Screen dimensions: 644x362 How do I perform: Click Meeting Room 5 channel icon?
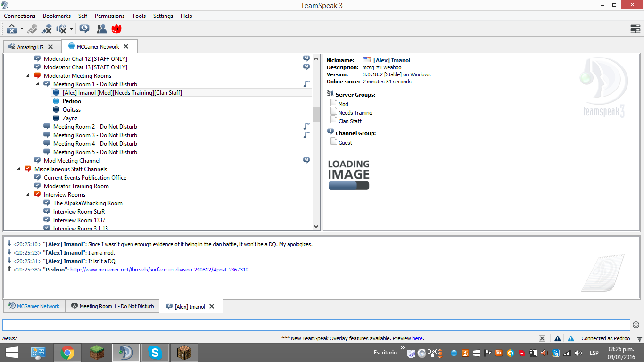(47, 152)
